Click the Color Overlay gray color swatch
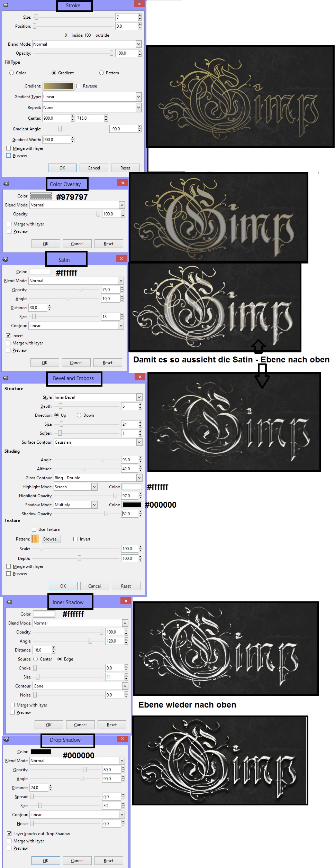 [x=41, y=196]
